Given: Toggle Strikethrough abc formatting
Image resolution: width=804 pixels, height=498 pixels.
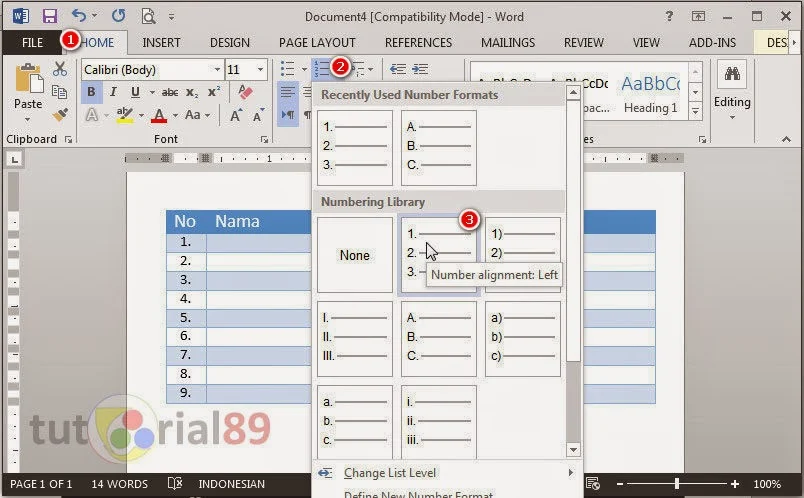Looking at the screenshot, I should pos(170,92).
